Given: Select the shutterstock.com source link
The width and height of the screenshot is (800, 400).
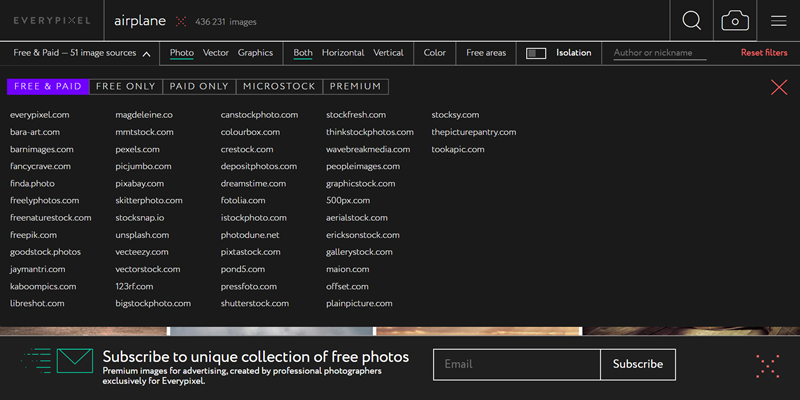Looking at the screenshot, I should 255,303.
